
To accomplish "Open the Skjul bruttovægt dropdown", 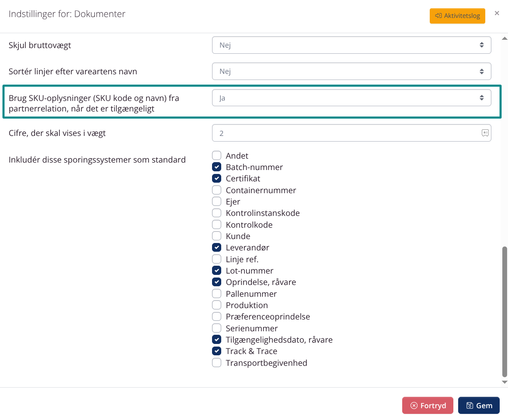I will click(x=351, y=45).
